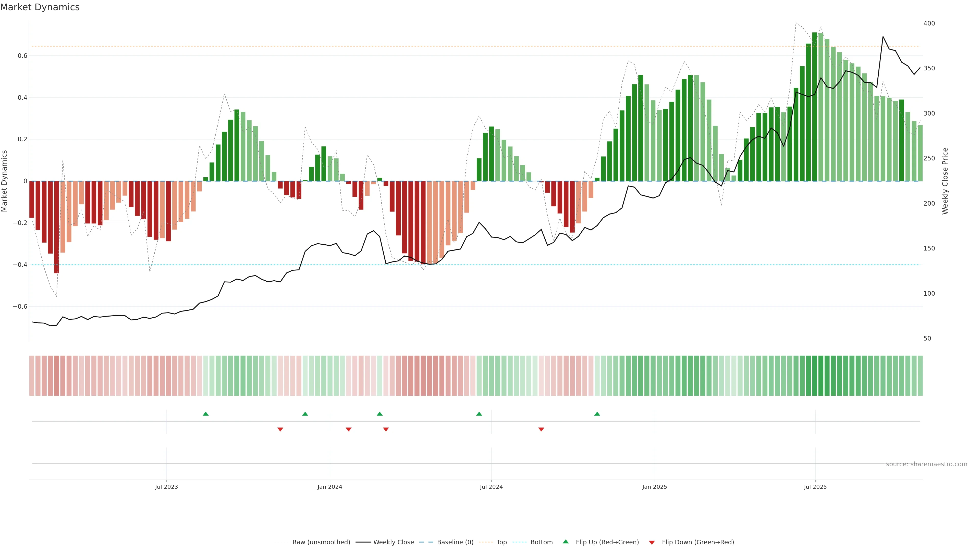Toggle the Weekly Close legend entry
The height and width of the screenshot is (551, 980).
coord(393,542)
